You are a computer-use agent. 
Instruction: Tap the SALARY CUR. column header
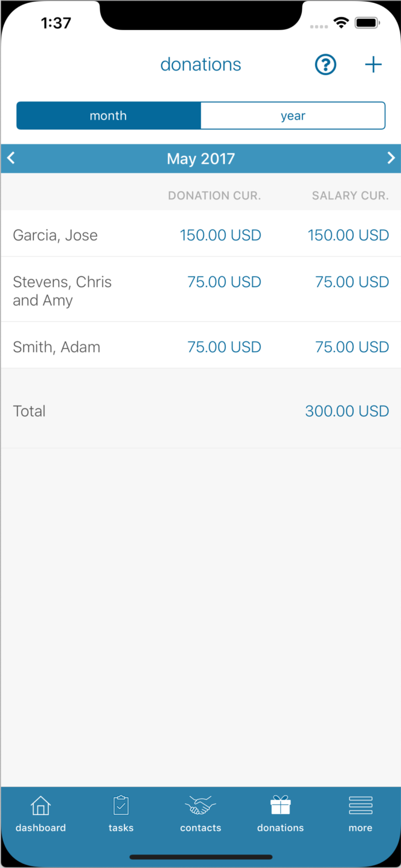click(350, 195)
